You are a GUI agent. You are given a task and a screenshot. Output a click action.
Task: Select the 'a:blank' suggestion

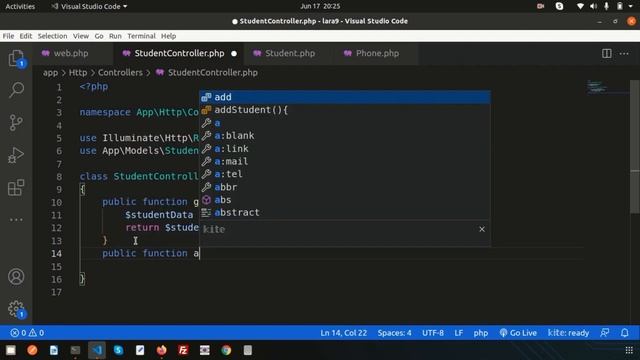click(345, 136)
